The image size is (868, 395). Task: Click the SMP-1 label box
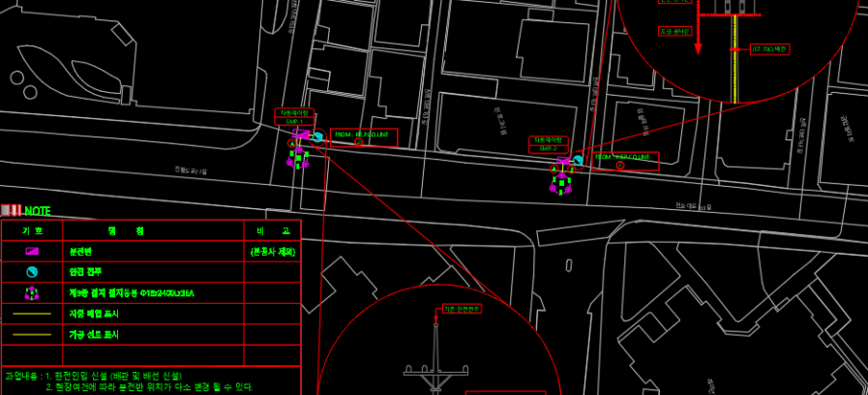tap(294, 116)
